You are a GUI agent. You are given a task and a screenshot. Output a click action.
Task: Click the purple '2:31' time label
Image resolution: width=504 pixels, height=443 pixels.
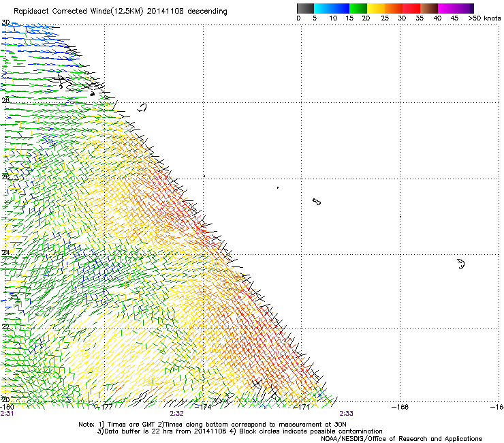[7, 414]
